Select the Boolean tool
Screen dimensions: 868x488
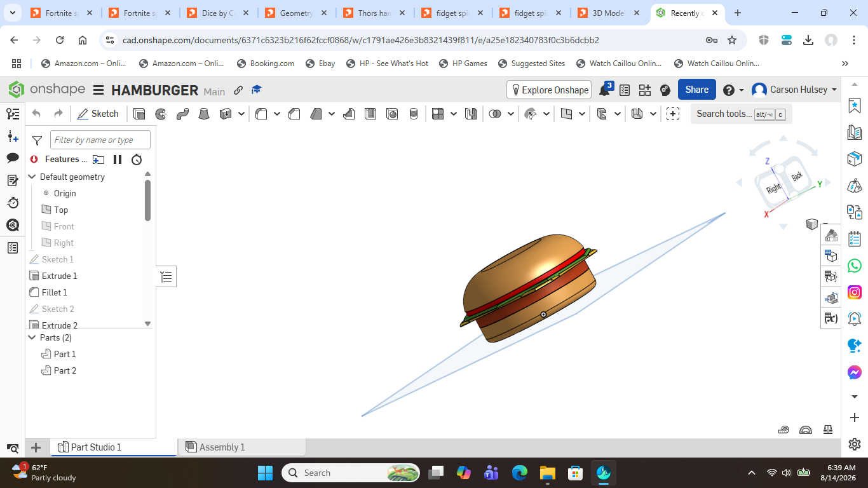[x=495, y=114]
